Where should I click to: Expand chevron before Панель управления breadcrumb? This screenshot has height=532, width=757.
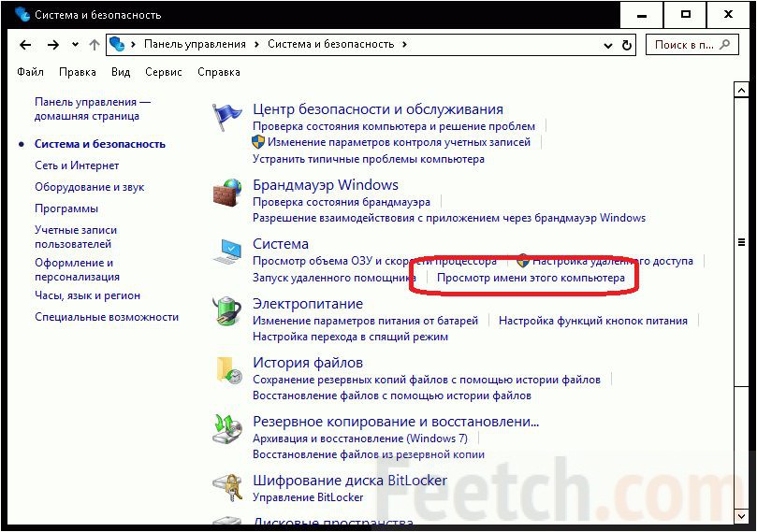(x=133, y=44)
